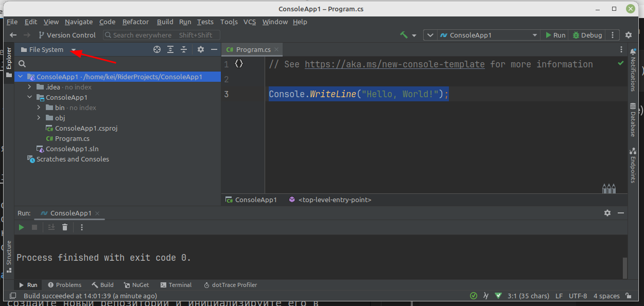This screenshot has height=306, width=644.
Task: Click the Debug button
Action: (x=587, y=35)
